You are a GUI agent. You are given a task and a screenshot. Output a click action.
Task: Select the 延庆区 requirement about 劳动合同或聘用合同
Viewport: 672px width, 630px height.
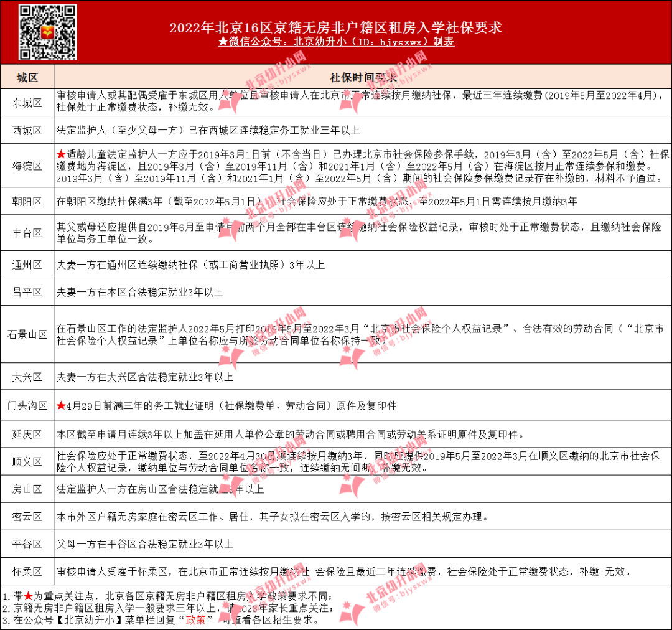pos(290,434)
